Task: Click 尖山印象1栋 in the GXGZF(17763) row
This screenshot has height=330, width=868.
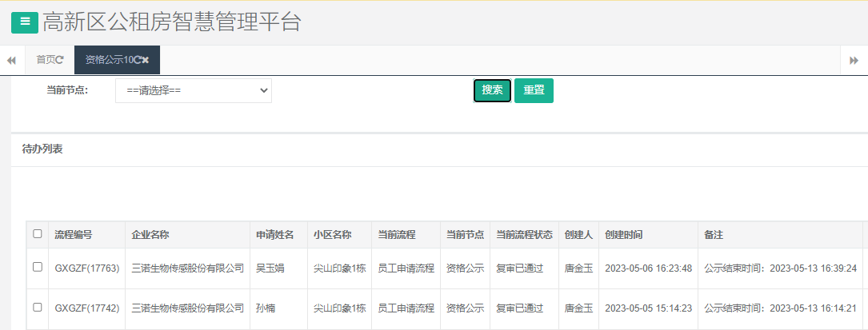Action: (340, 268)
